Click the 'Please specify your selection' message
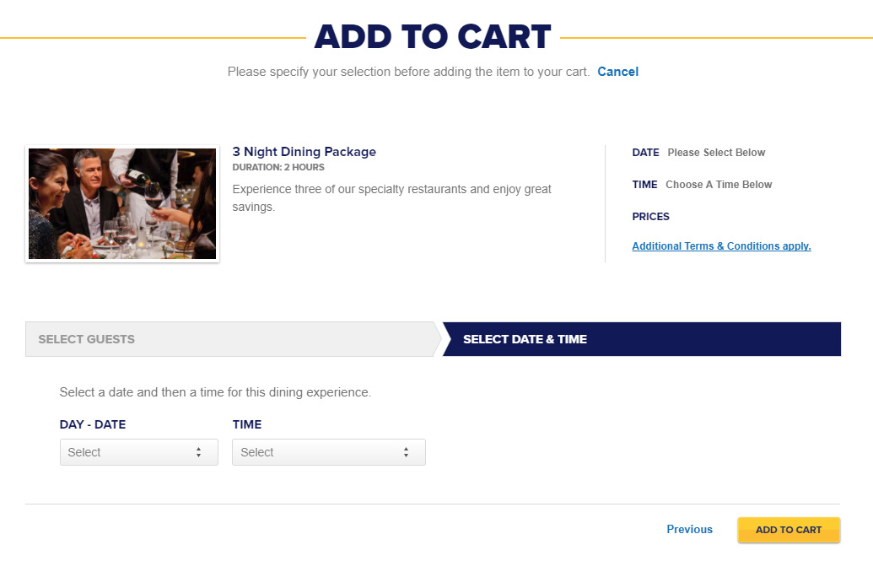Image resolution: width=873 pixels, height=588 pixels. tap(408, 72)
